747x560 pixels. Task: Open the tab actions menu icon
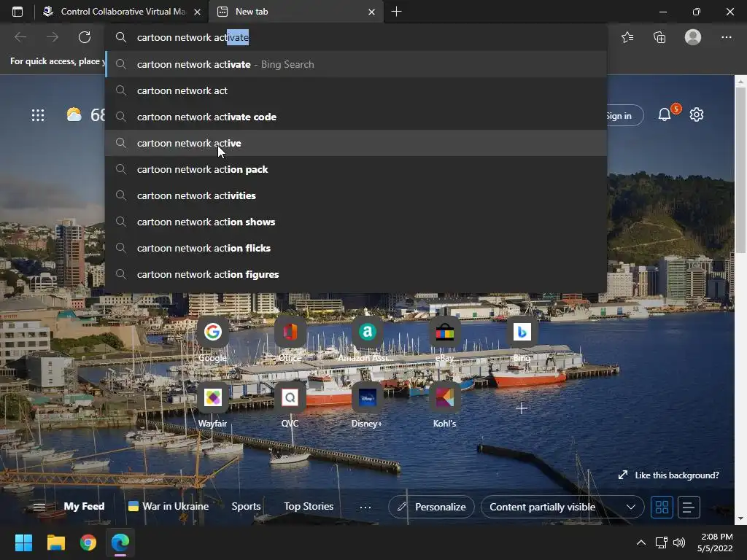tap(18, 12)
